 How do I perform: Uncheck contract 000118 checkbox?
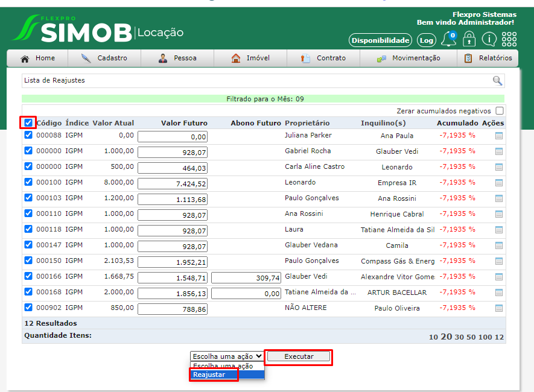[28, 229]
